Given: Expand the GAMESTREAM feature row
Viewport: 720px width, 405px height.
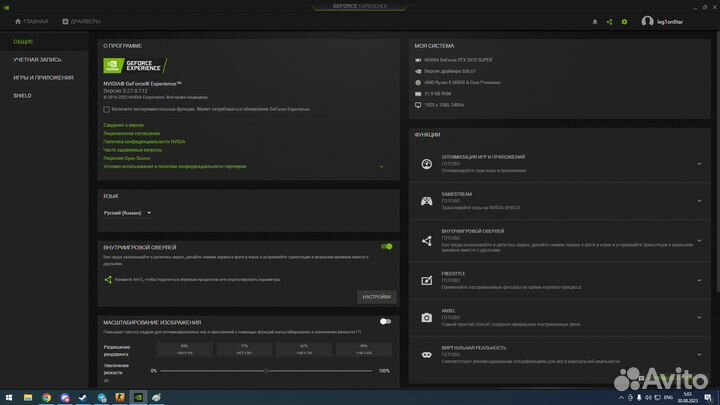Looking at the screenshot, I should [699, 201].
